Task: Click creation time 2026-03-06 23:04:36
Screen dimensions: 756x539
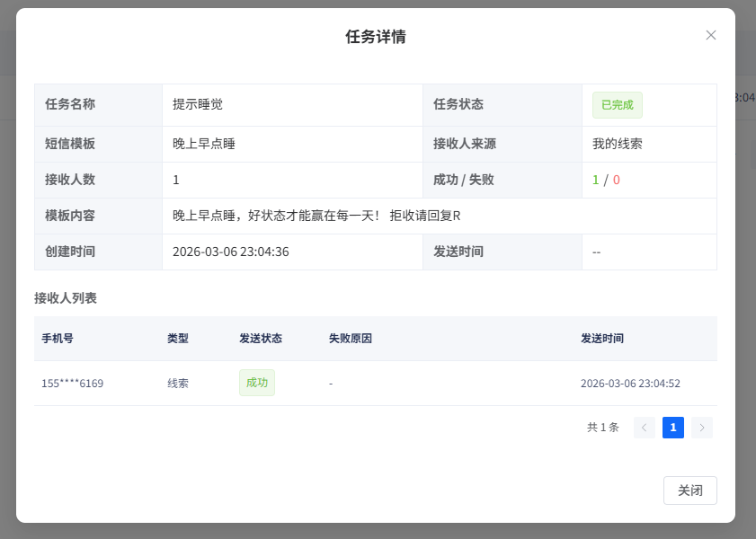Action: tap(230, 252)
